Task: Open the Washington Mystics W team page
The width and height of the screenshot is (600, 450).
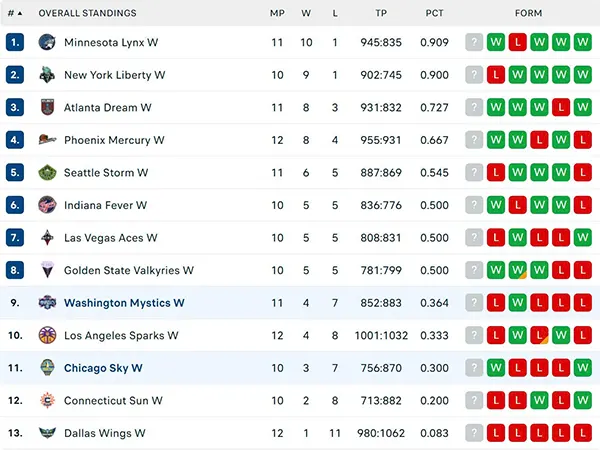Action: [x=124, y=303]
